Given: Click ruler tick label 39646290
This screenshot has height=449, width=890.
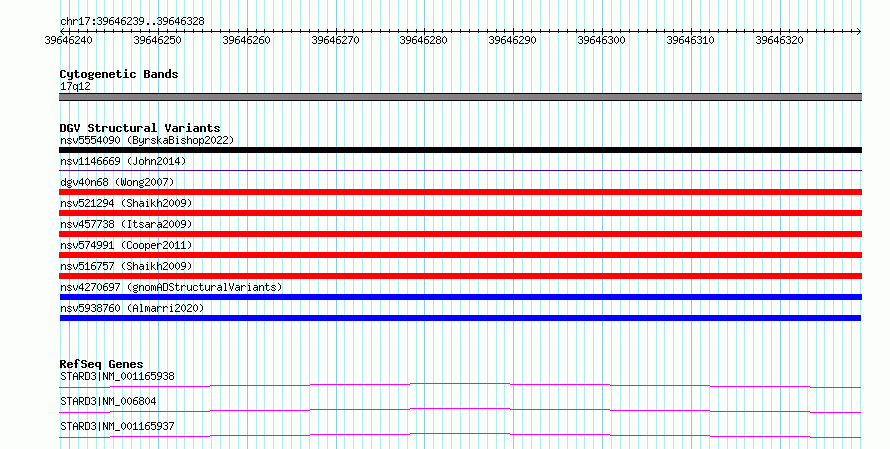Looking at the screenshot, I should 513,40.
